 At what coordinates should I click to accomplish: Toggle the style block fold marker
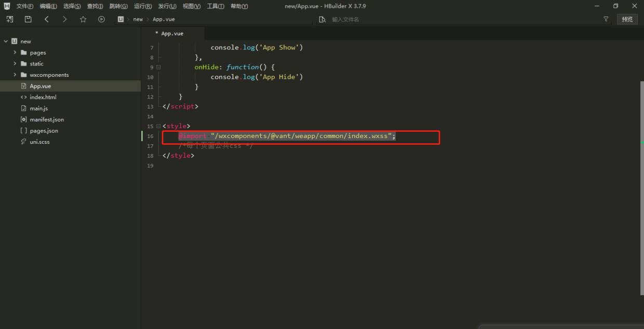pos(158,127)
